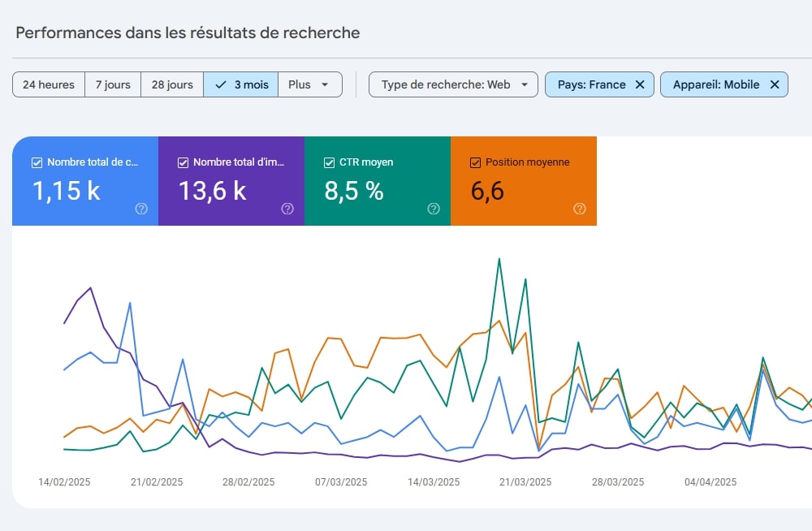This screenshot has height=531, width=812.
Task: Click the 8,5 % CTR value
Action: 354,191
